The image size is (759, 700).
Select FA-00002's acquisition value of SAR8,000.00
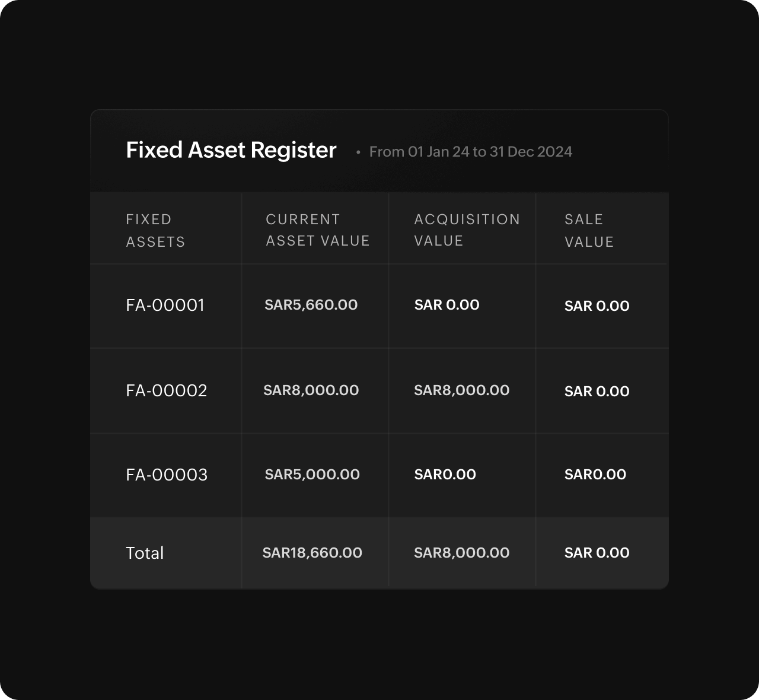461,390
